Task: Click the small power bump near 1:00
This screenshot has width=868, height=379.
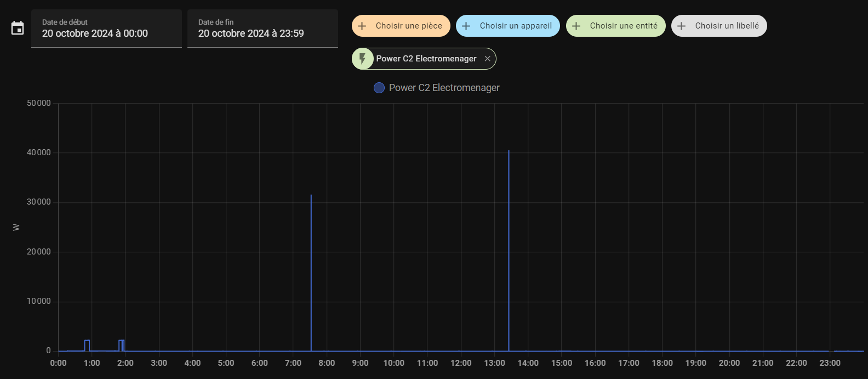Action: [87, 346]
